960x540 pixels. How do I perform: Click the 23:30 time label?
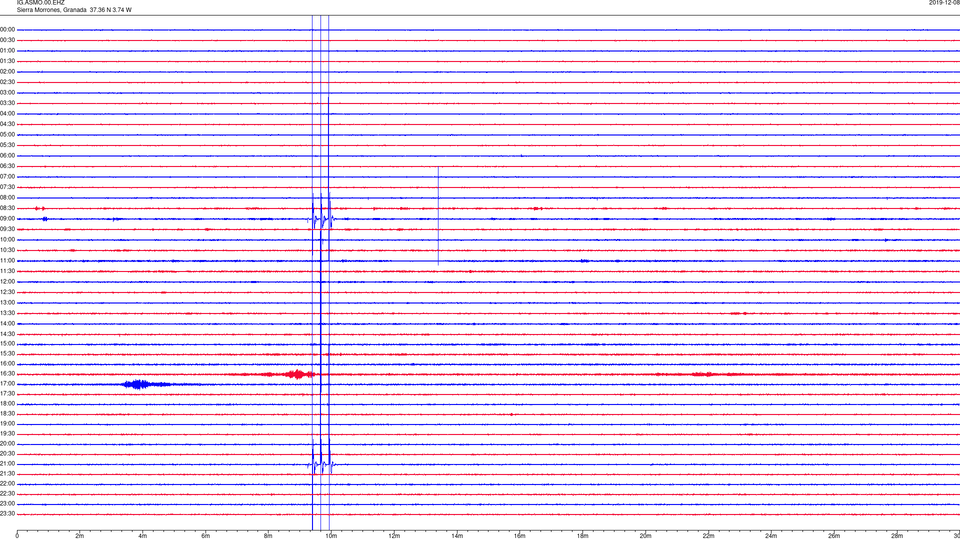click(7, 514)
